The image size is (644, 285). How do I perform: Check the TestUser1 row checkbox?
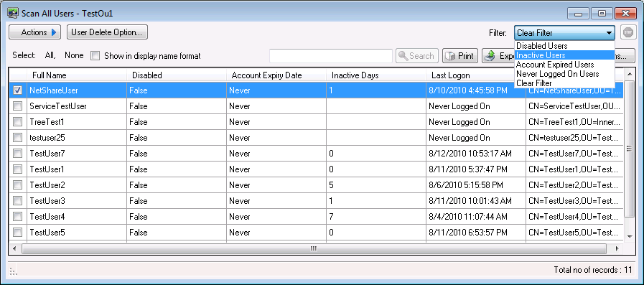(18, 169)
